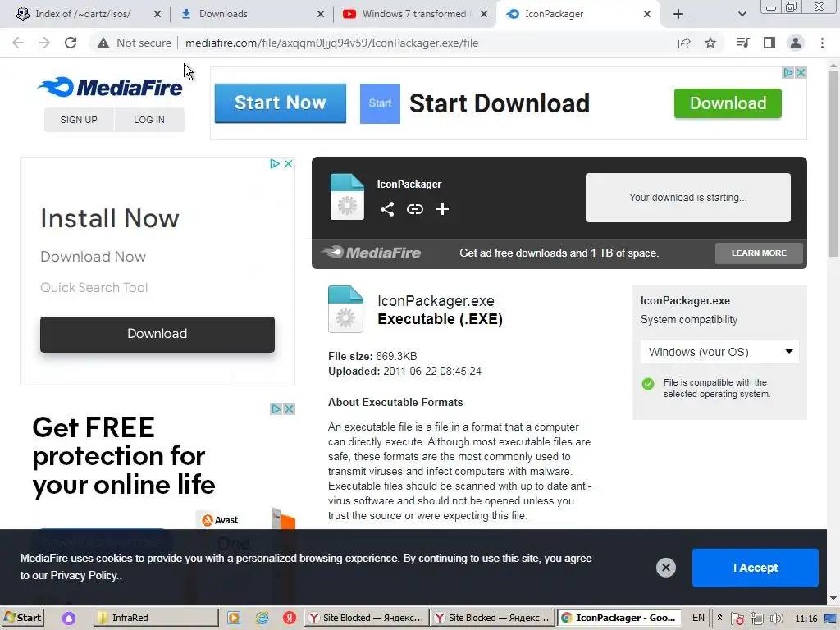The image size is (840, 630).
Task: Close the Downloads tab
Action: (x=321, y=14)
